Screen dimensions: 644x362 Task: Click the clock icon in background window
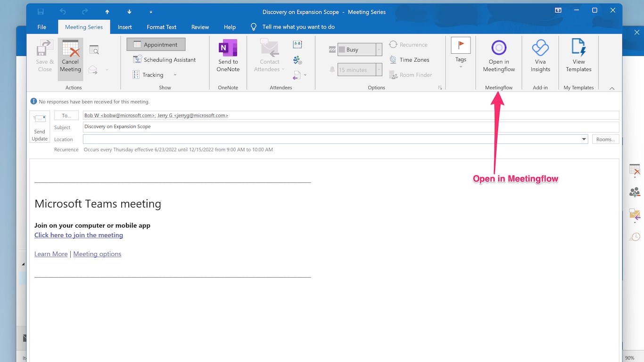[636, 237]
